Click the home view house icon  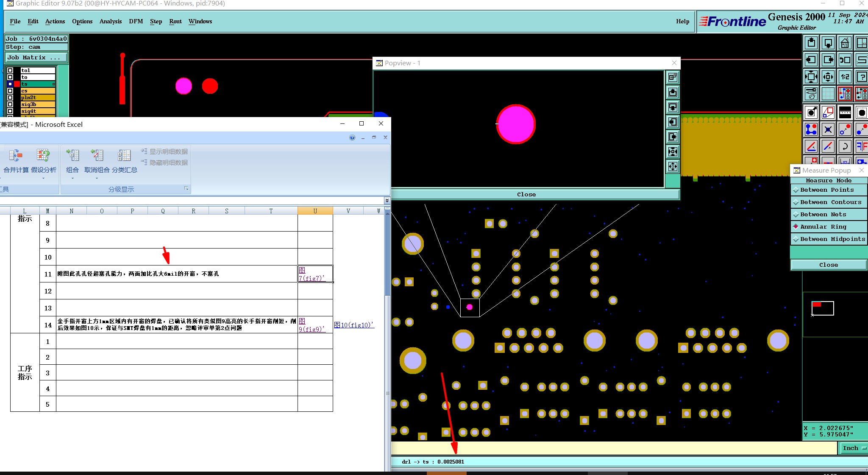tap(845, 43)
